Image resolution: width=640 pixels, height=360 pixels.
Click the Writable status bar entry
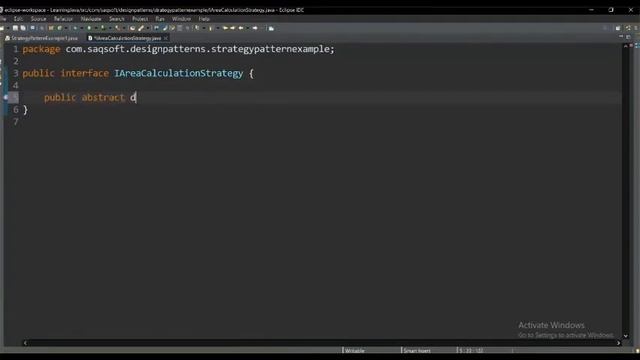click(355, 351)
